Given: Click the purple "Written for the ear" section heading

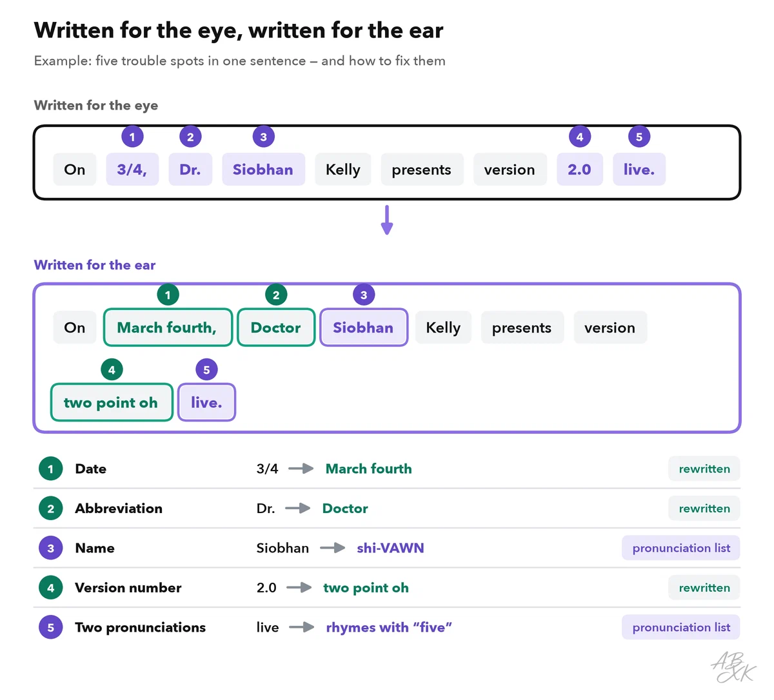Looking at the screenshot, I should (95, 265).
